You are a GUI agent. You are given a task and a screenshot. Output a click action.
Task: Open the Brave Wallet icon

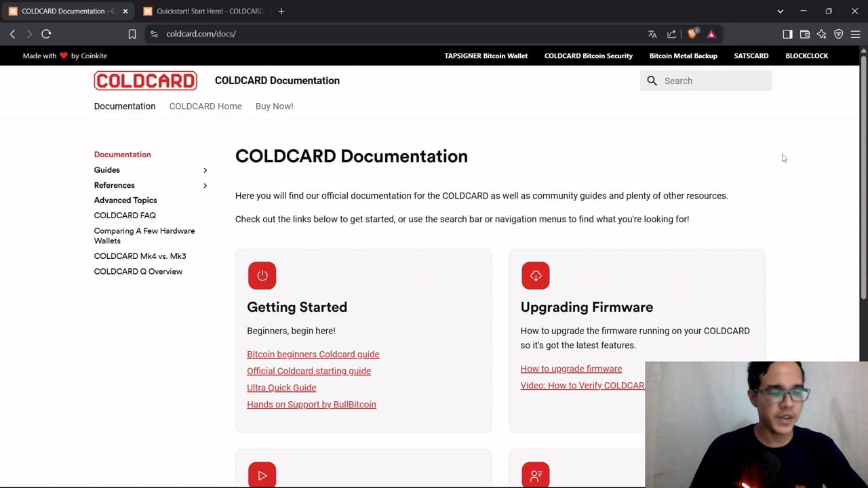tap(805, 34)
